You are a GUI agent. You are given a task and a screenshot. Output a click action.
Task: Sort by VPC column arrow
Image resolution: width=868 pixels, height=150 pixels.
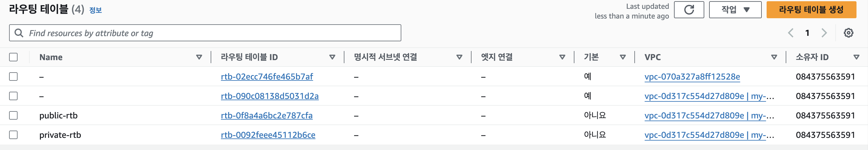(x=774, y=57)
